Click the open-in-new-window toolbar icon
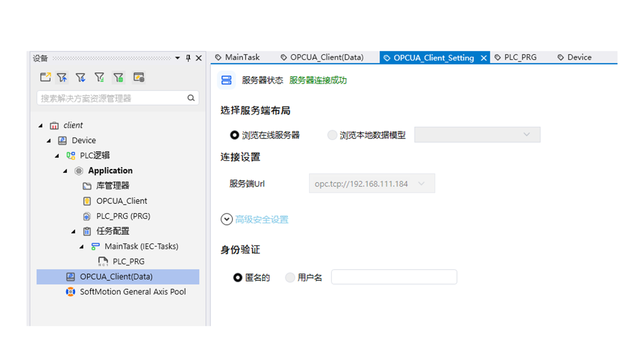This screenshot has height=362, width=644. (45, 77)
